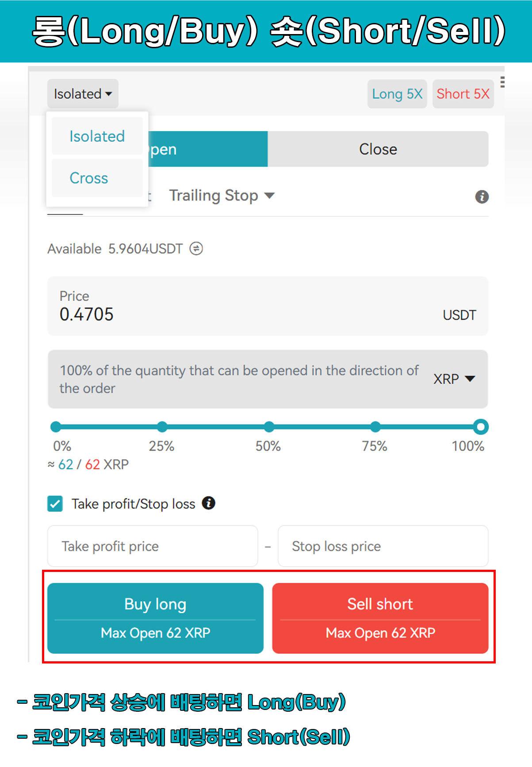
Task: Expand the Trailing Stop order type dropdown
Action: point(222,196)
